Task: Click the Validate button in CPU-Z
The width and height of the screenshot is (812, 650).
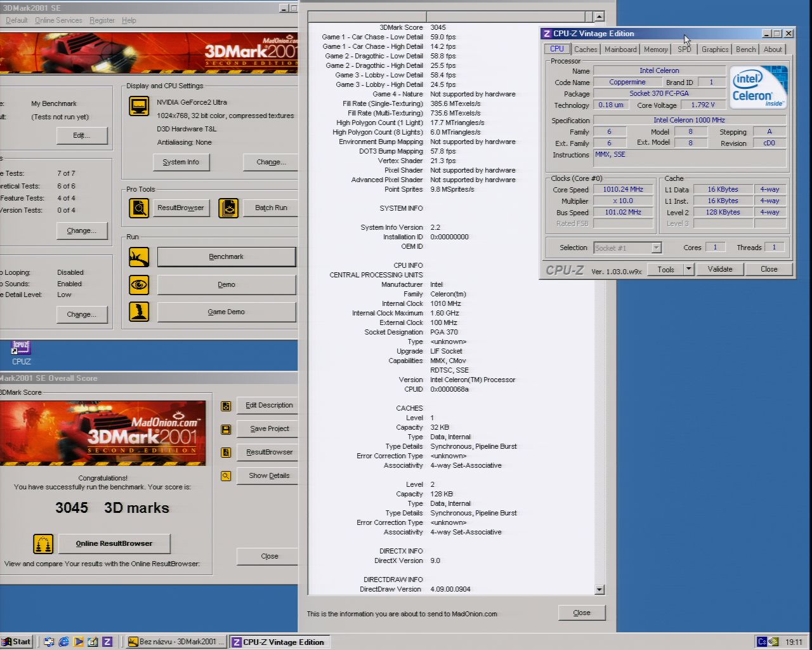Action: (x=720, y=269)
